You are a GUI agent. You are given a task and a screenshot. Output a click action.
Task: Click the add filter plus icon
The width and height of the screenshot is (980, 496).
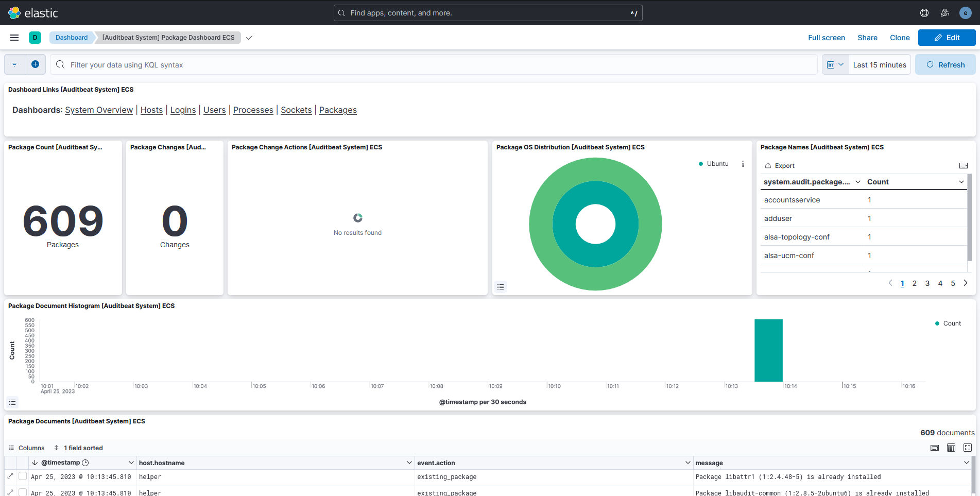click(x=35, y=64)
